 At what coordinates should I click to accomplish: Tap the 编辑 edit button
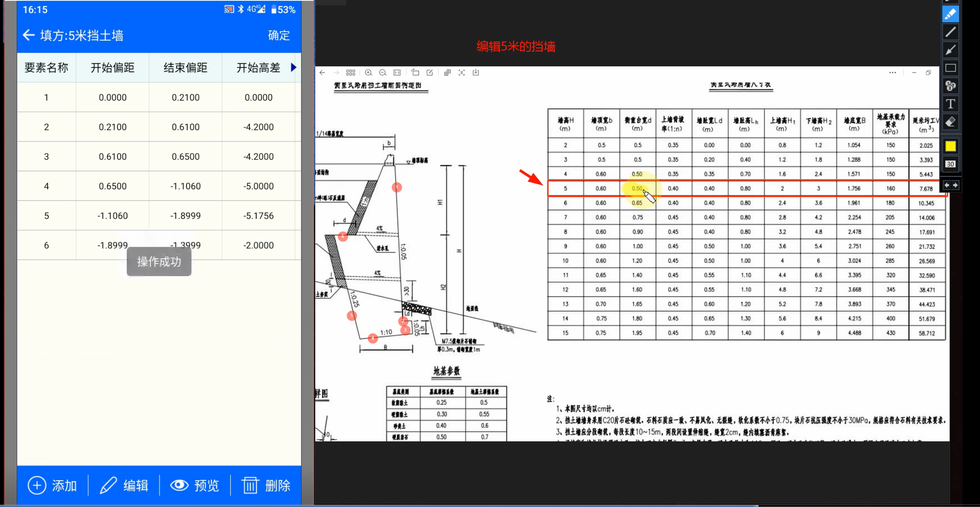point(124,485)
